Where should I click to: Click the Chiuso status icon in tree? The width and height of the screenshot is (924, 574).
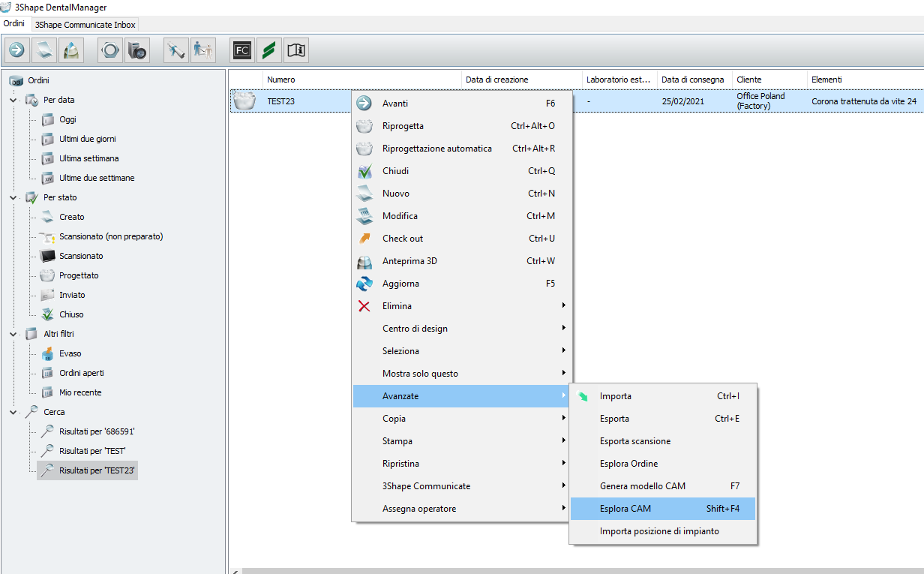point(48,314)
